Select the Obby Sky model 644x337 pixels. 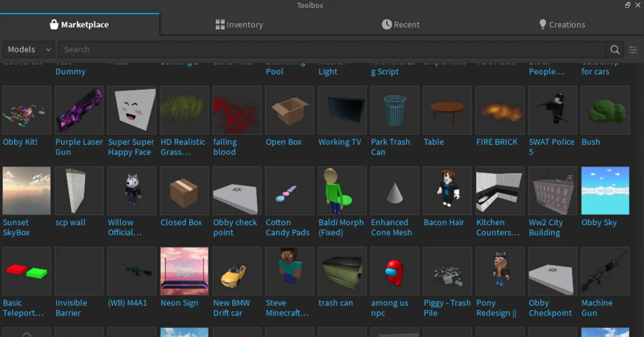click(605, 190)
